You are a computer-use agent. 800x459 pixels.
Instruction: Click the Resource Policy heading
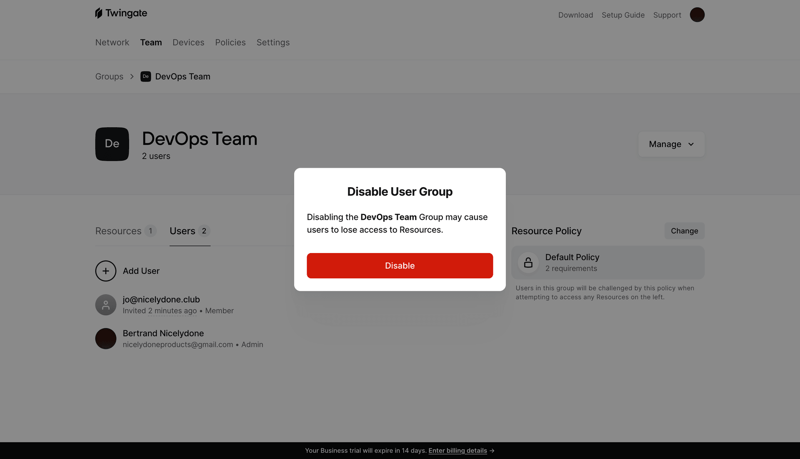(x=546, y=231)
